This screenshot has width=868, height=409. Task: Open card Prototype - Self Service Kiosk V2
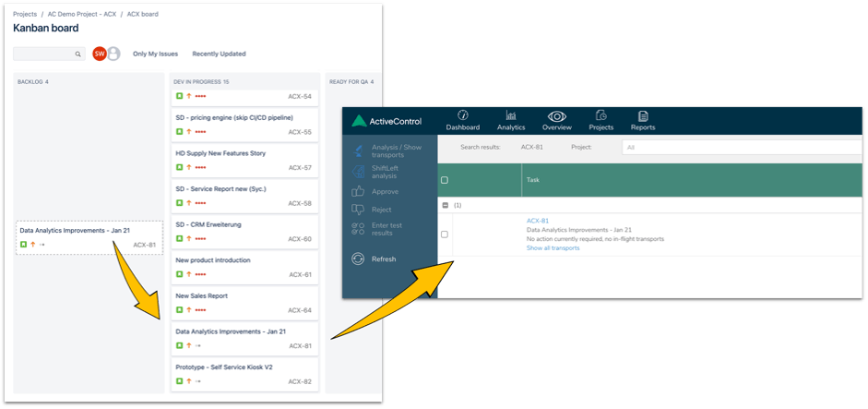(244, 374)
